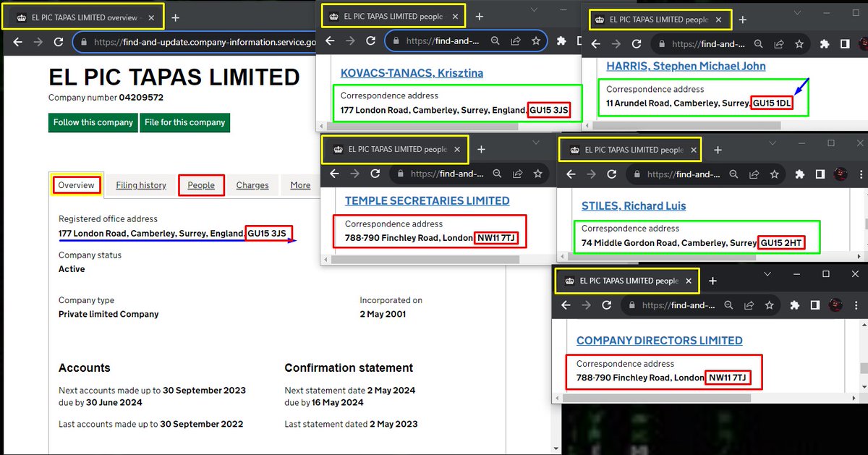Open zoom control in HARRIS window

759,43
